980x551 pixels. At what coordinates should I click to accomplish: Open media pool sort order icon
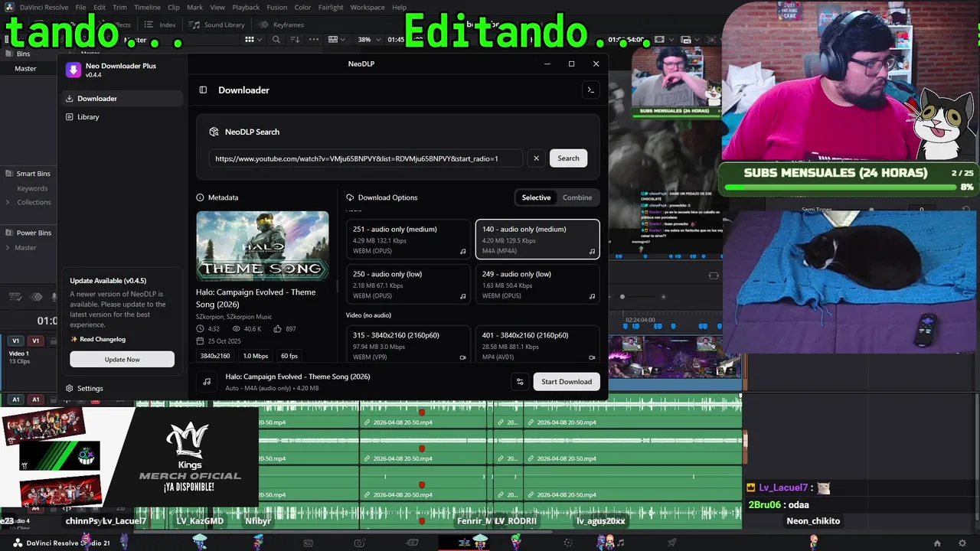click(296, 40)
